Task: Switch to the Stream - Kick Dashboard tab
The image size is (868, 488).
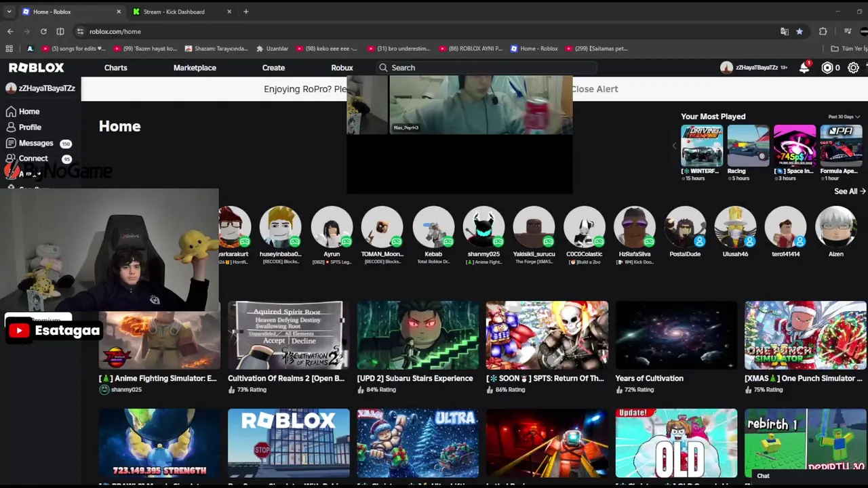Action: coord(181,12)
